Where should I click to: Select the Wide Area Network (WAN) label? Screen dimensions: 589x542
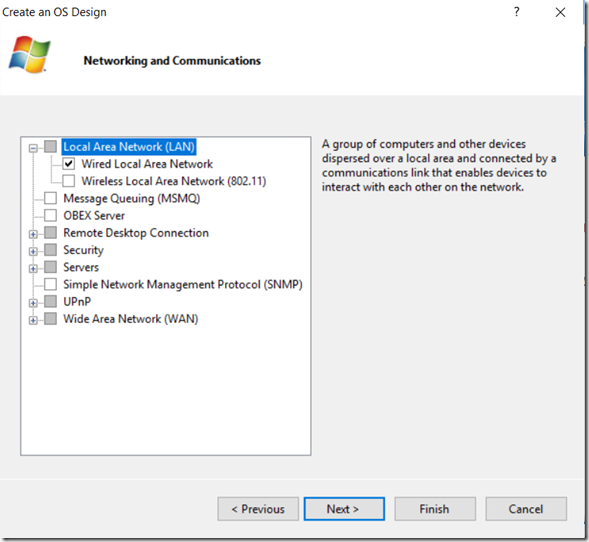pyautogui.click(x=131, y=319)
